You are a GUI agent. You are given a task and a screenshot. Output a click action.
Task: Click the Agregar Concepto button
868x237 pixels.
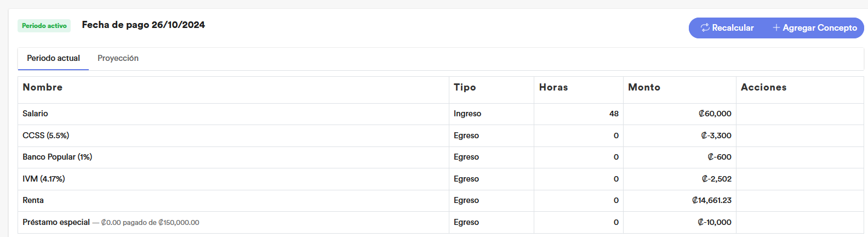click(x=814, y=27)
